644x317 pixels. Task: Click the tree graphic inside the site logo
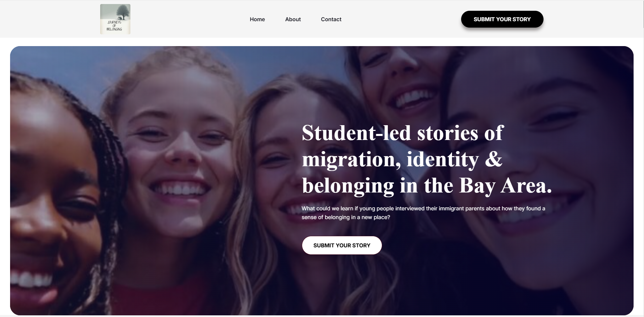click(123, 13)
